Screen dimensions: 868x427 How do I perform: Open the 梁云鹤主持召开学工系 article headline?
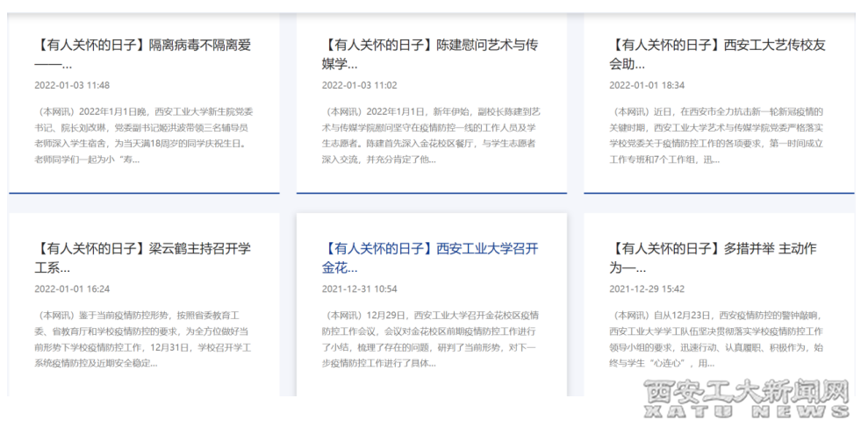(x=142, y=258)
